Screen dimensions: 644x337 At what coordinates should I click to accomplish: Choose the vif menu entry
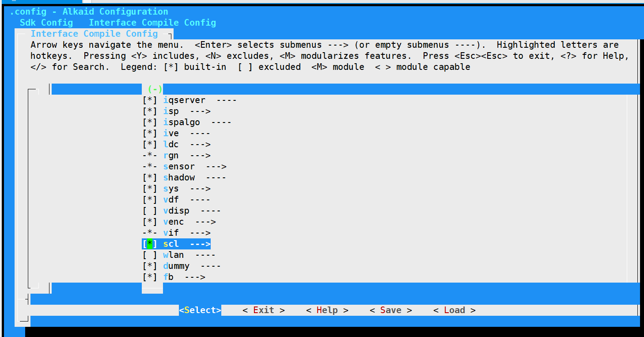click(x=171, y=233)
